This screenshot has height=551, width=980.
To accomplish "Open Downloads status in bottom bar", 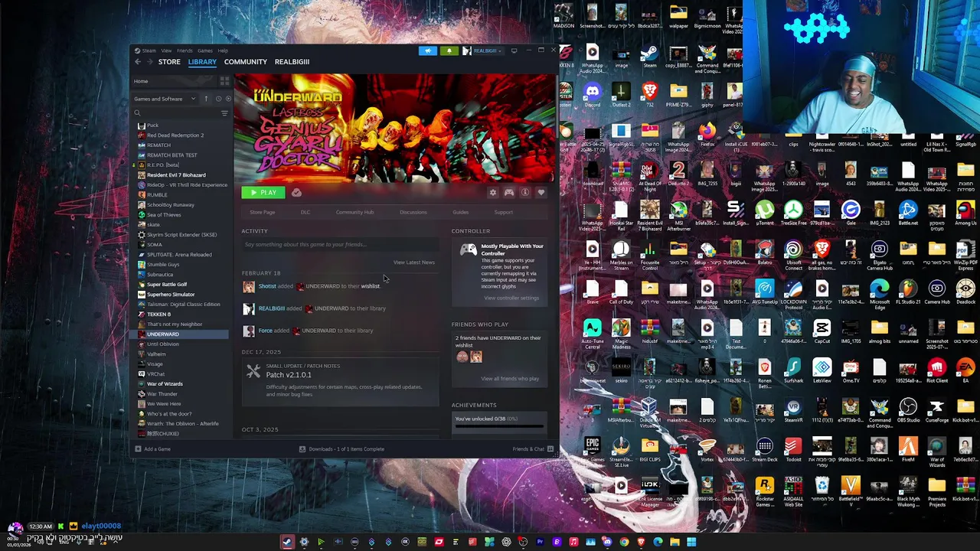I will (x=341, y=449).
